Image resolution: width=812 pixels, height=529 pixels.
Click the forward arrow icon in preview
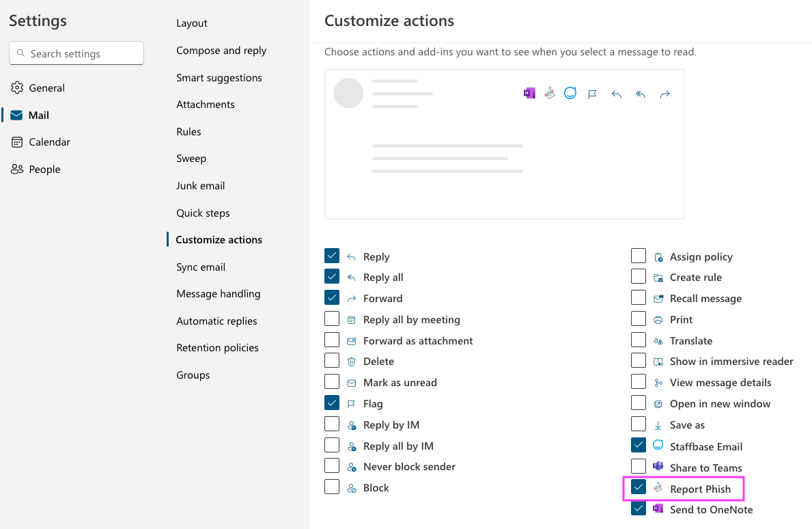tap(664, 94)
